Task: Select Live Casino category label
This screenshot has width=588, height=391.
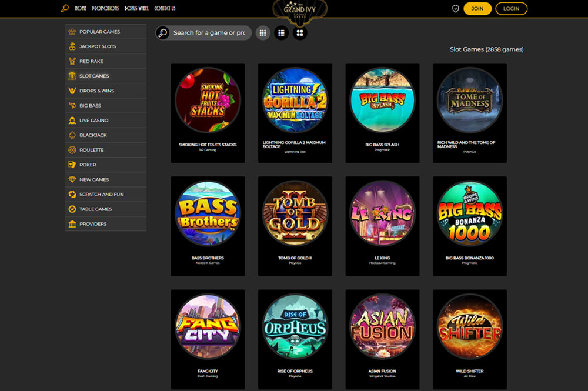Action: (94, 121)
